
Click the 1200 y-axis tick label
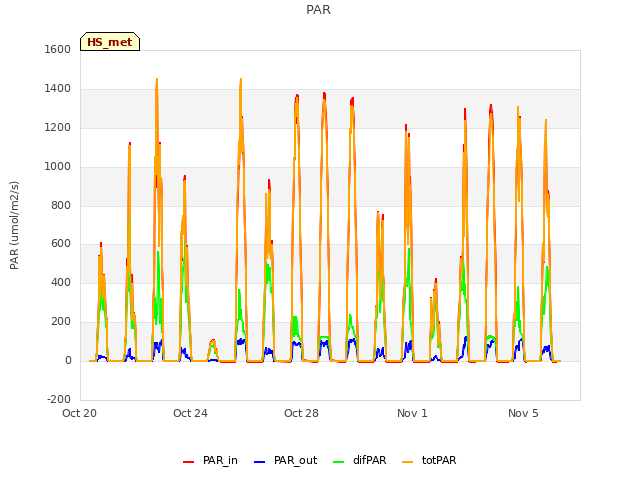(x=58, y=128)
